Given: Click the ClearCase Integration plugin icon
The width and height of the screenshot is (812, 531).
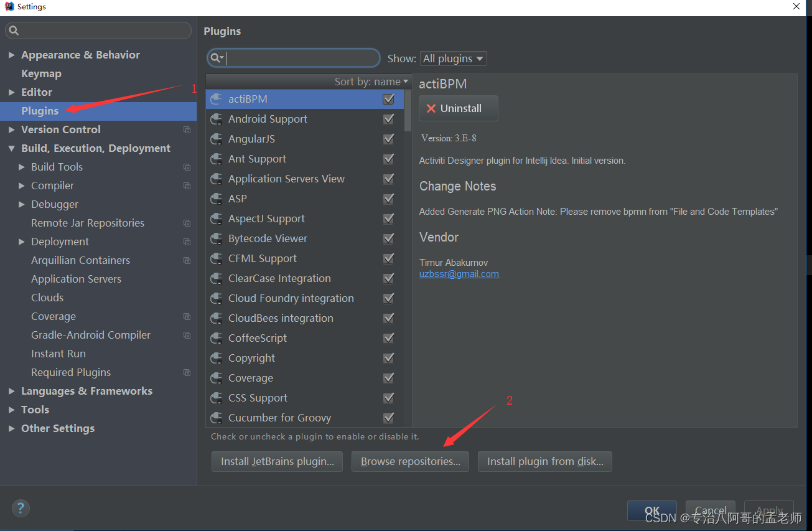Looking at the screenshot, I should (x=217, y=278).
